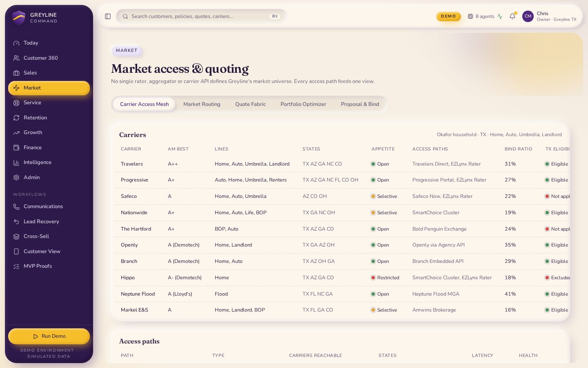
Task: Click Neptune Flood's 41% bind ratio
Action: pyautogui.click(x=510, y=294)
